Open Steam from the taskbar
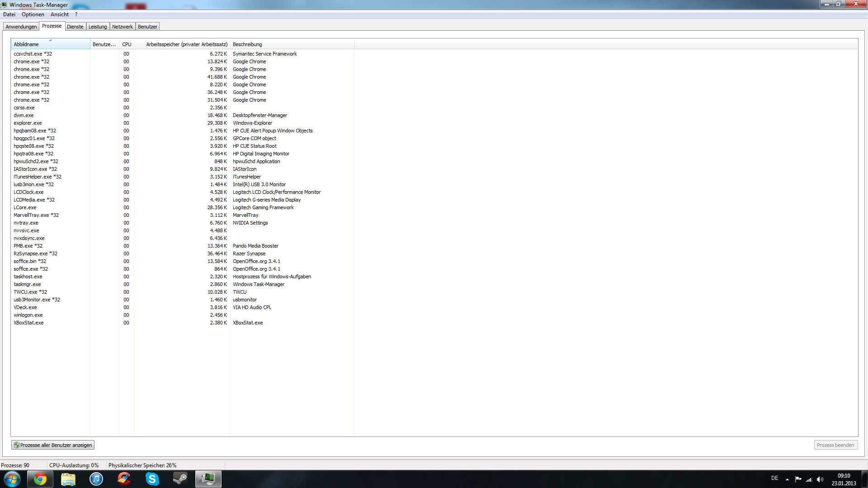This screenshot has width=868, height=488. pyautogui.click(x=180, y=479)
